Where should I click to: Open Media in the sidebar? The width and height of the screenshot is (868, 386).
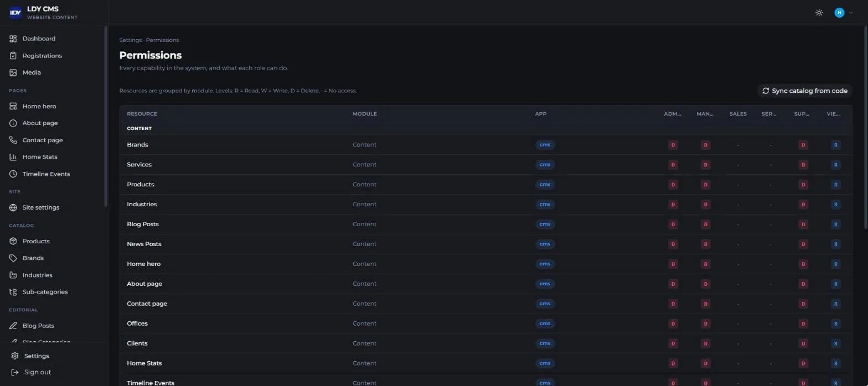point(32,72)
